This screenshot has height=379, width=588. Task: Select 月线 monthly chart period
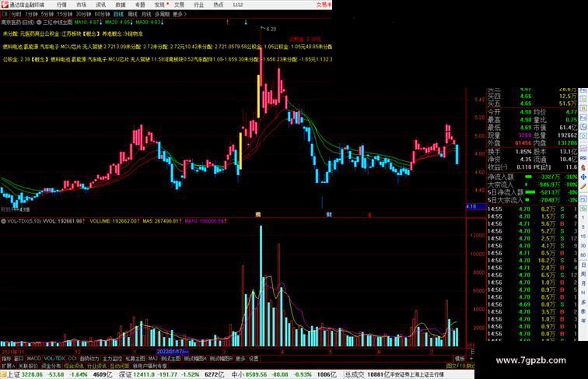[146, 14]
